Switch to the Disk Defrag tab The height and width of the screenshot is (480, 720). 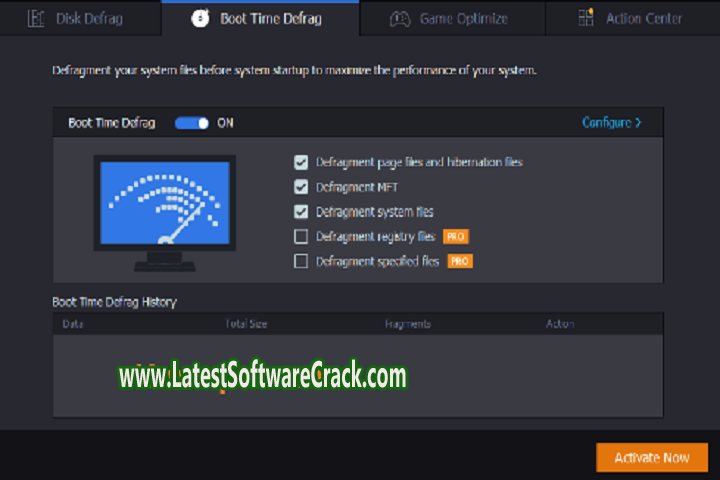pos(80,18)
